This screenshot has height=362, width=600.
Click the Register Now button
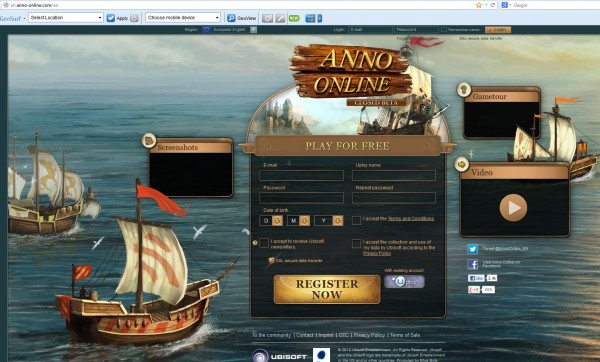[x=327, y=289]
